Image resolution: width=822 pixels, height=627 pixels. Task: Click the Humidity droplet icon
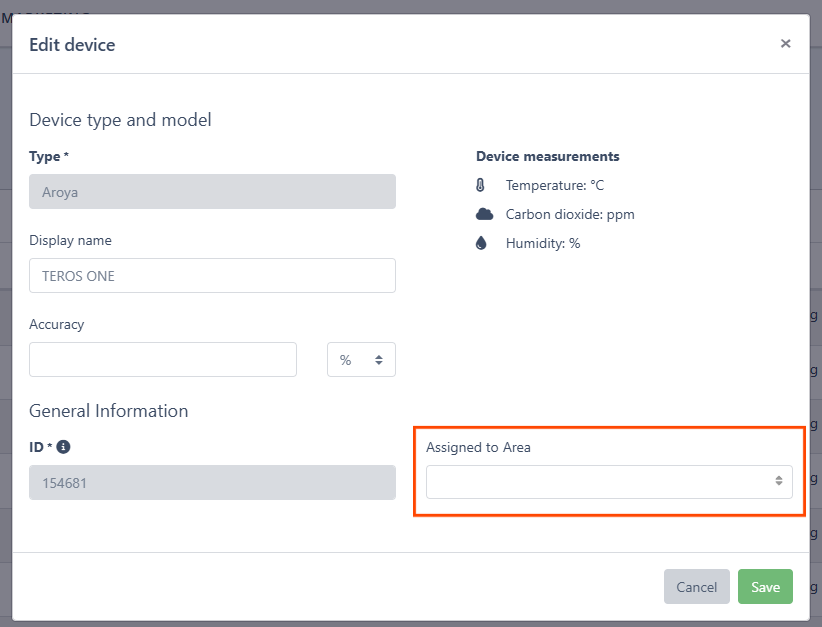(481, 243)
